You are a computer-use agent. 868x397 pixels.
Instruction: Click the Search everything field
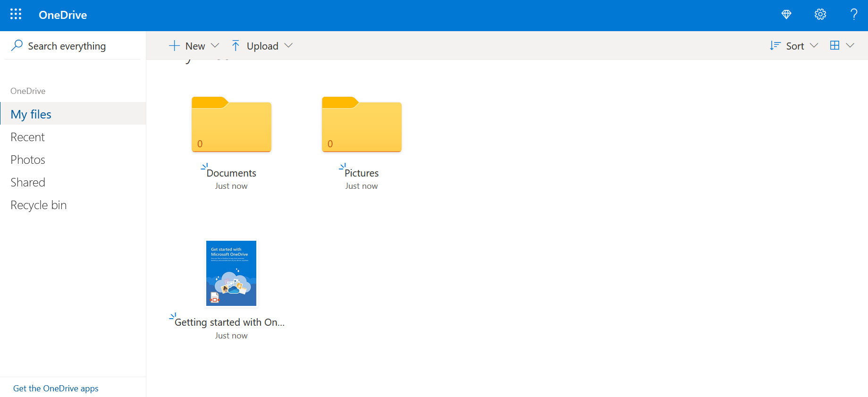point(73,46)
